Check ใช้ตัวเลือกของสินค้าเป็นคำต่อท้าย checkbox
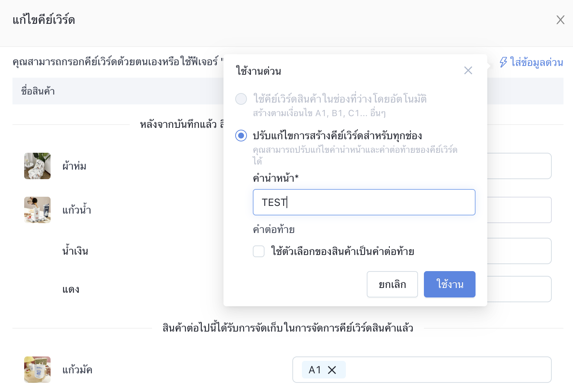This screenshot has height=392, width=573. pyautogui.click(x=259, y=251)
